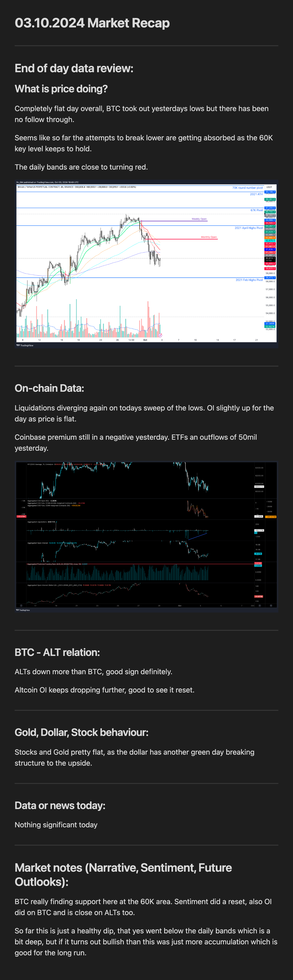Screen dimensions: 293x980
Task: Select the 2021 ATH line label
Action: pos(256,194)
